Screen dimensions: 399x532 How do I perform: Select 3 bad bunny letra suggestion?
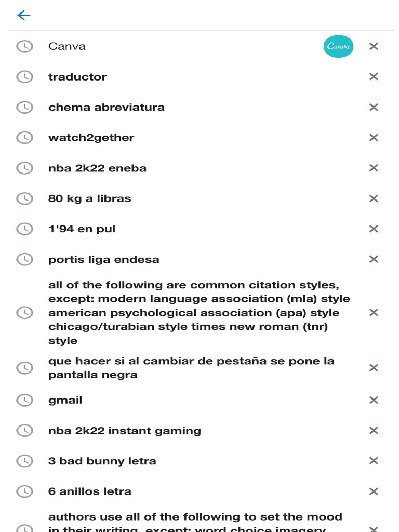point(102,461)
